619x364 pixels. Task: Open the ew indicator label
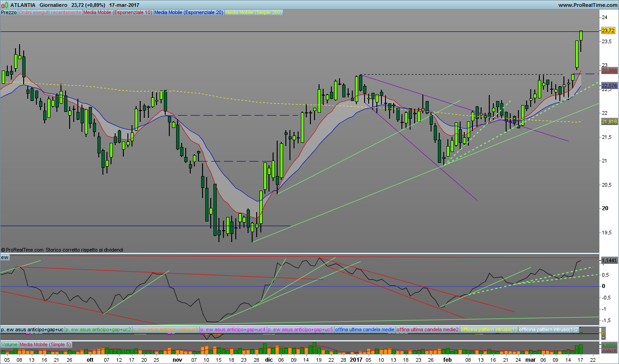(x=5, y=257)
